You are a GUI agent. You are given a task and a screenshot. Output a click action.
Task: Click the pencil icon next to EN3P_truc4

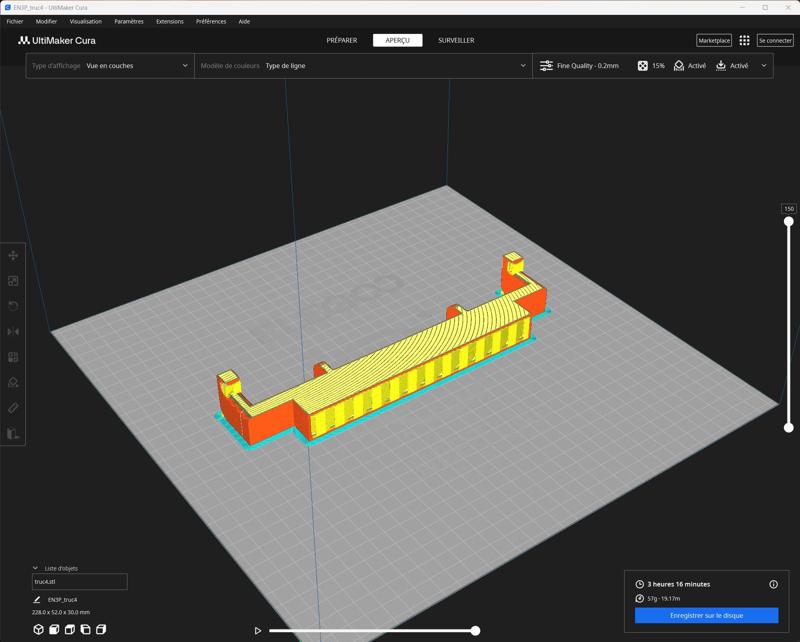[38, 600]
